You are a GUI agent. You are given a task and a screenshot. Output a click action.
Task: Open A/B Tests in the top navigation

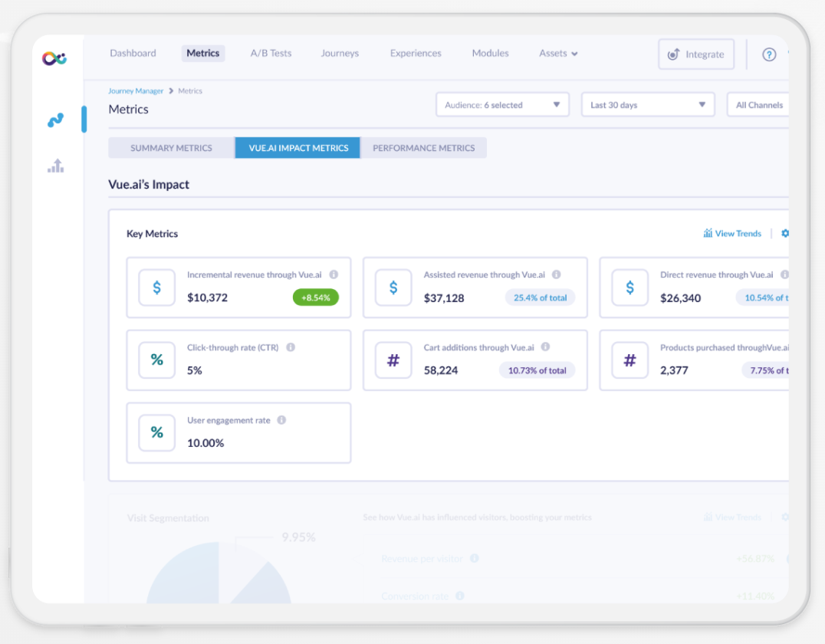coord(271,53)
